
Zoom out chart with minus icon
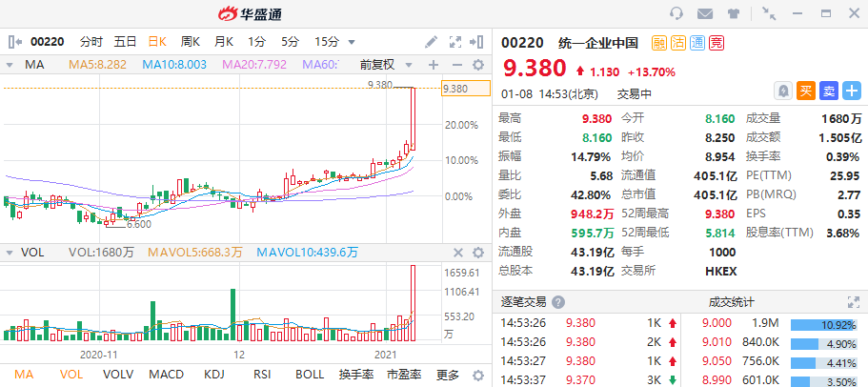tap(456, 65)
